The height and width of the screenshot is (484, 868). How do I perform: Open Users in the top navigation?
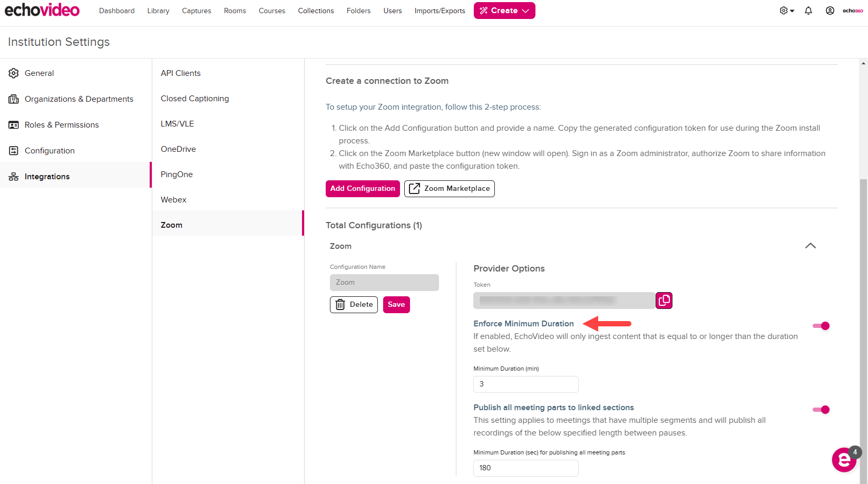393,11
